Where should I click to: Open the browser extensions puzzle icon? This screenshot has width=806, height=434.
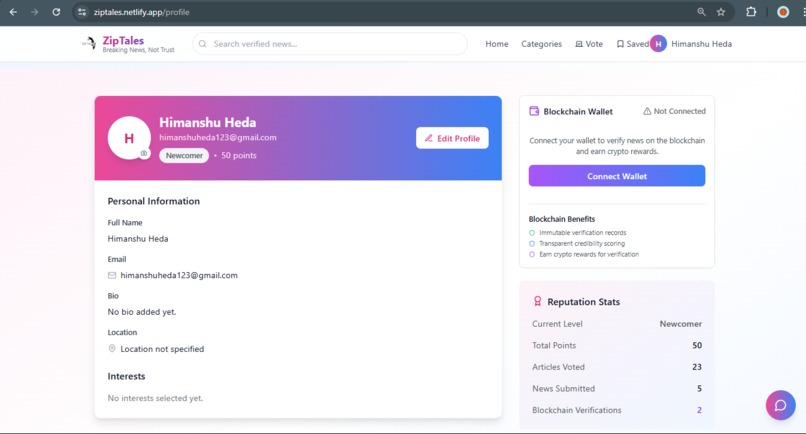point(751,12)
